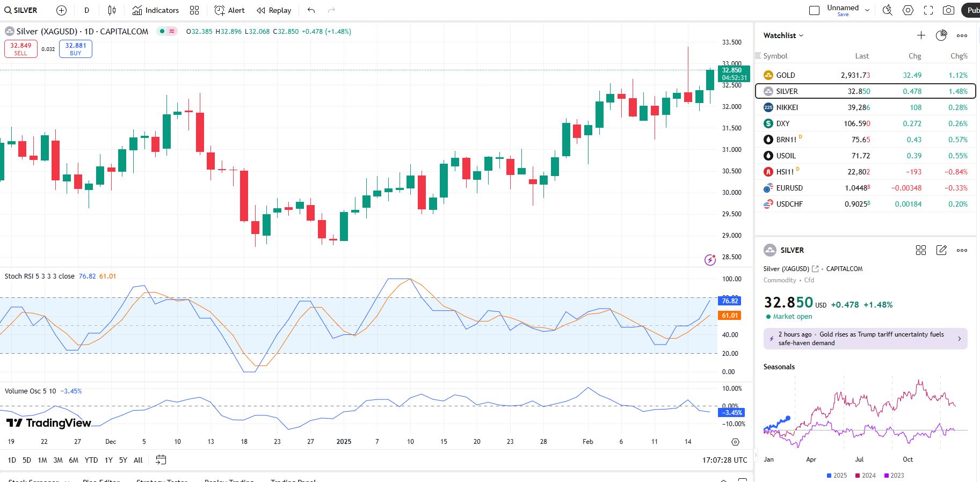The width and height of the screenshot is (980, 482).
Task: Click the go to date calendar icon
Action: (x=161, y=460)
